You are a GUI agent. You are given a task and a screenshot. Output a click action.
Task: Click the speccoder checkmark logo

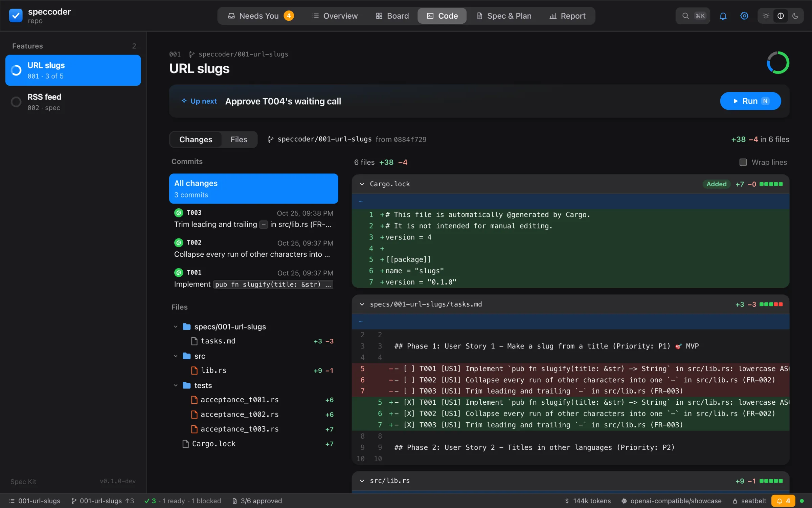click(16, 16)
